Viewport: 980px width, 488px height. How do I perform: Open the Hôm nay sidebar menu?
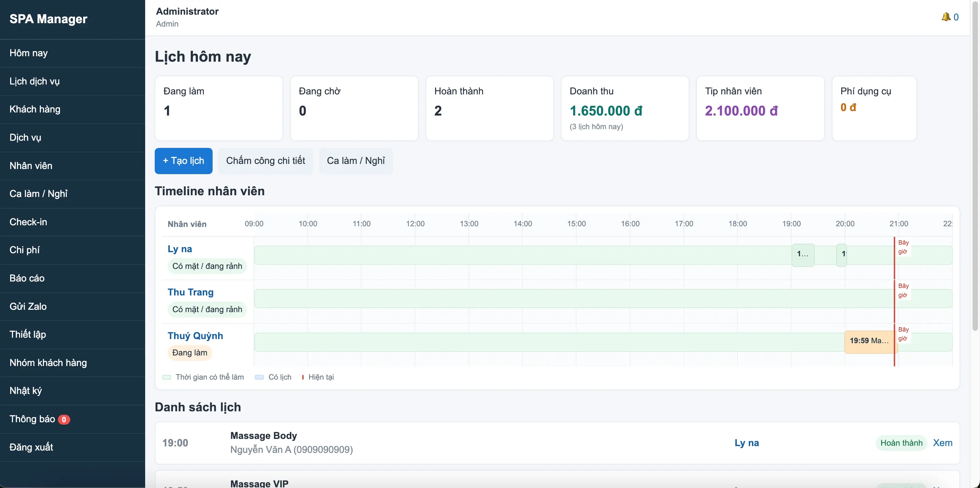pyautogui.click(x=72, y=53)
